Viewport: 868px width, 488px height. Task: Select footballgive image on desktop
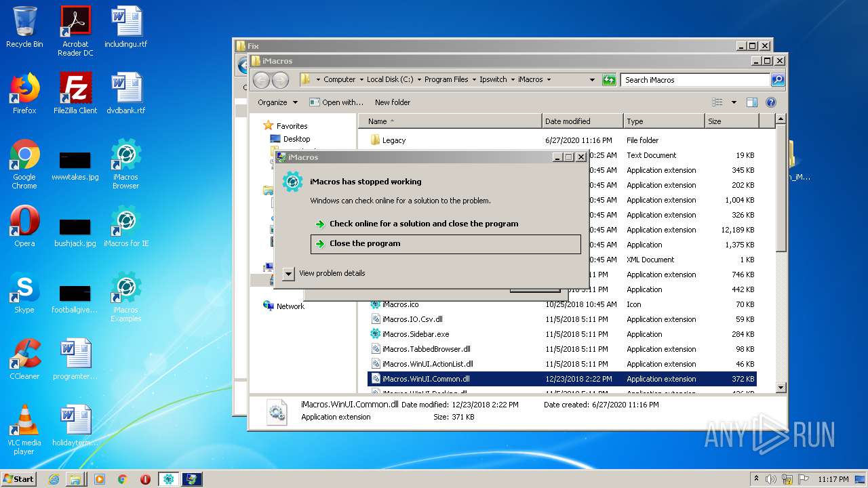75,299
